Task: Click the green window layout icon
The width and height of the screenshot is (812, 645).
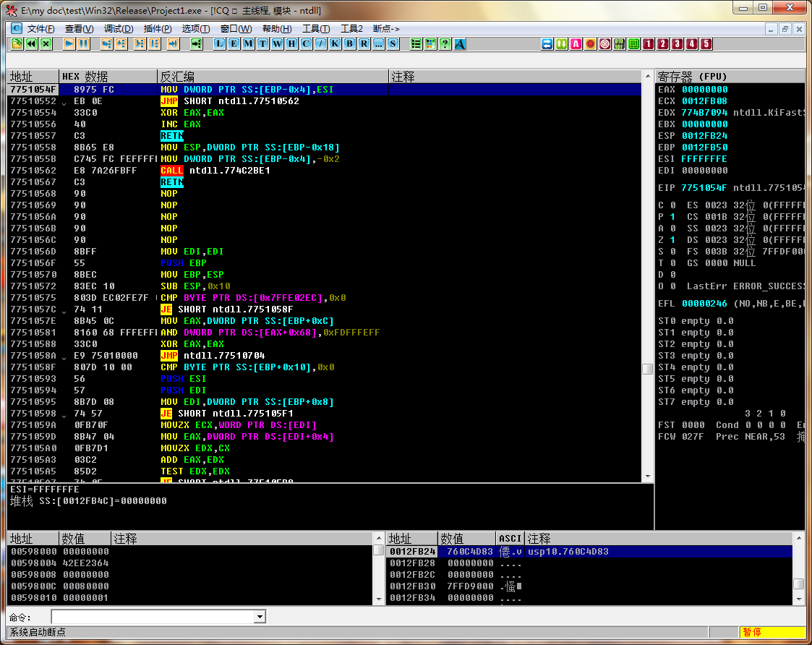Action: (634, 44)
